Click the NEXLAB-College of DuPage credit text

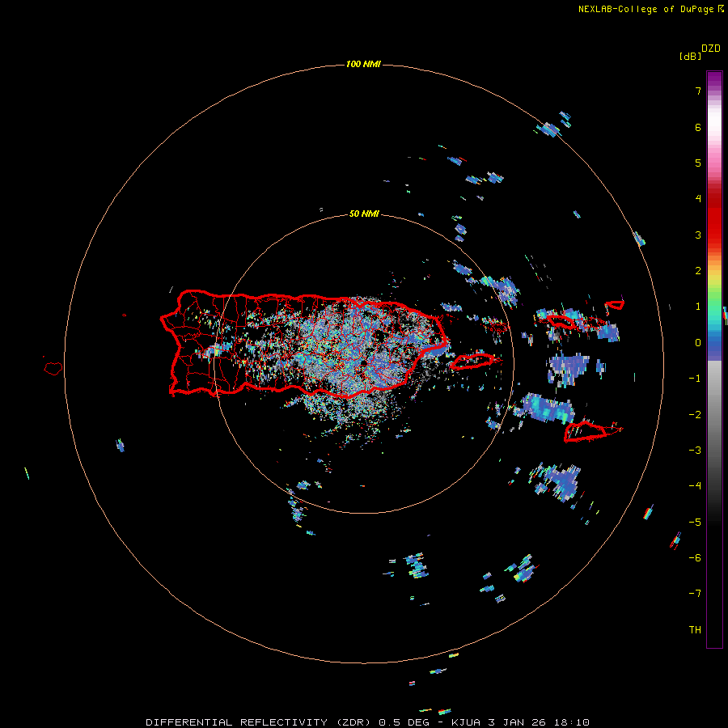point(645,9)
